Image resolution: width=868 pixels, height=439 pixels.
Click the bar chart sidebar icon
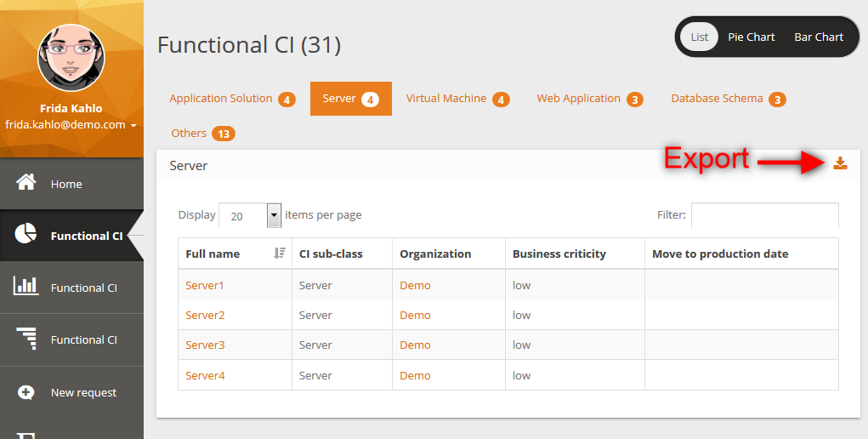[26, 287]
